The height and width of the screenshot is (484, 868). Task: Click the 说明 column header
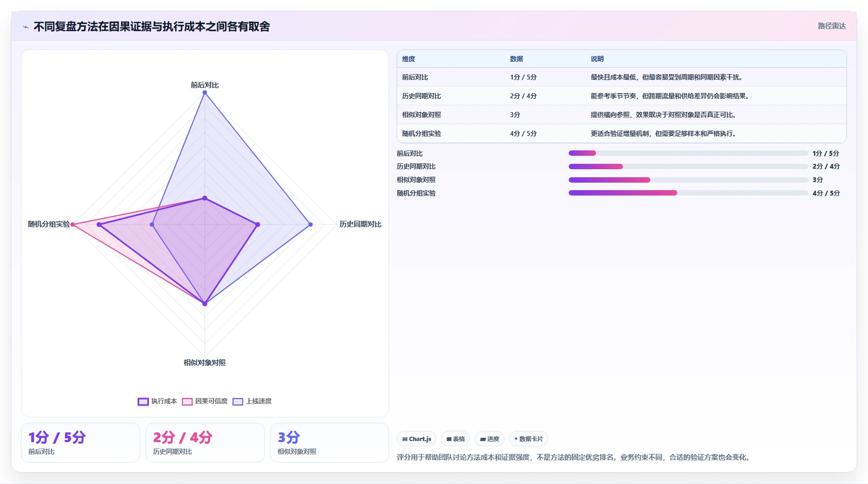[597, 59]
